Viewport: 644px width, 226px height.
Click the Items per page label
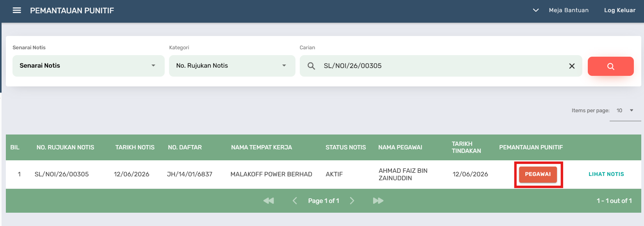click(x=591, y=111)
